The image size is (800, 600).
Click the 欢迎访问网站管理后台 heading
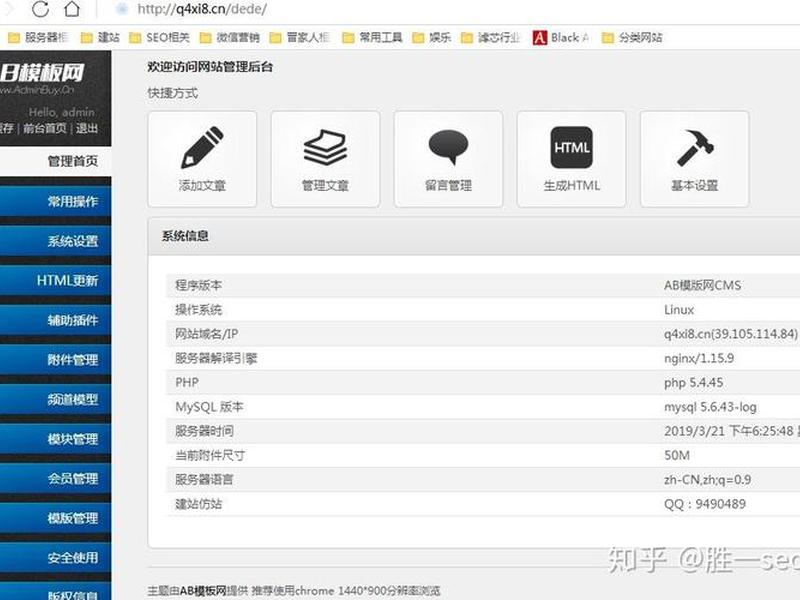(x=210, y=67)
